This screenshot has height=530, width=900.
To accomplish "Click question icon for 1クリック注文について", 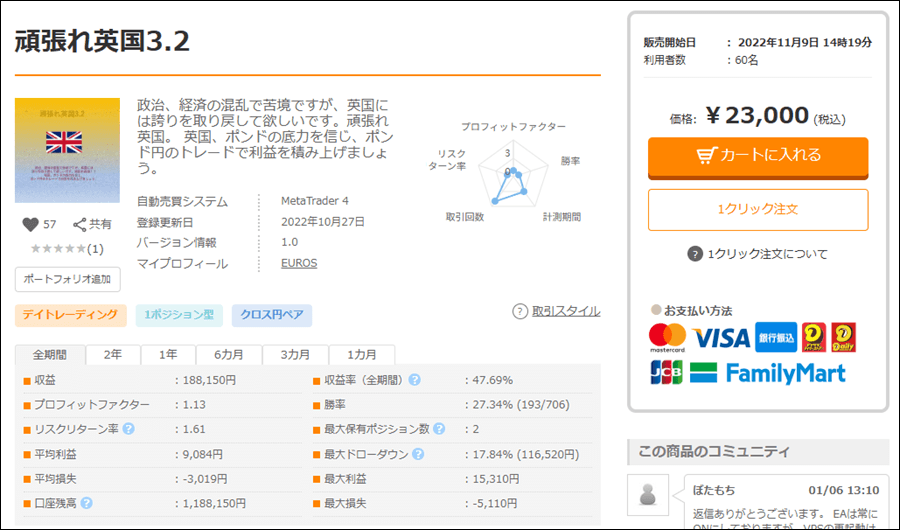I will pos(695,254).
